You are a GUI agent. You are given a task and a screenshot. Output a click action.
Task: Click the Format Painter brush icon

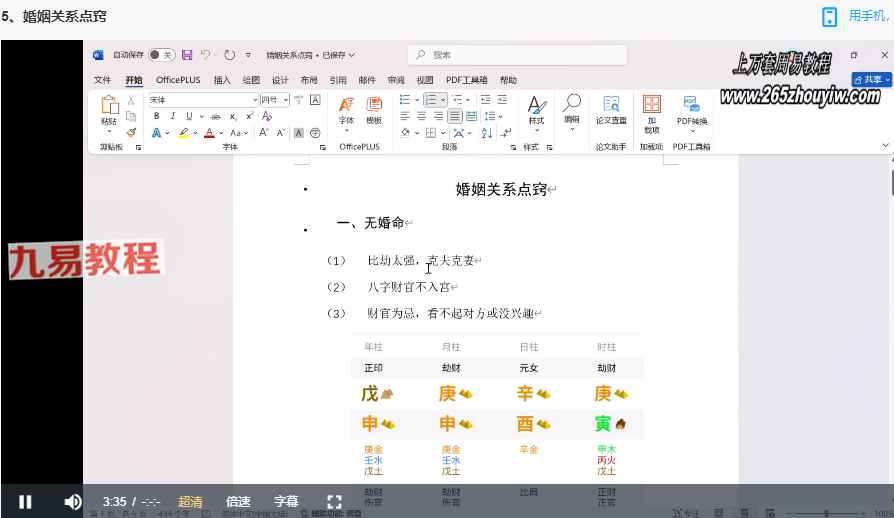click(131, 132)
